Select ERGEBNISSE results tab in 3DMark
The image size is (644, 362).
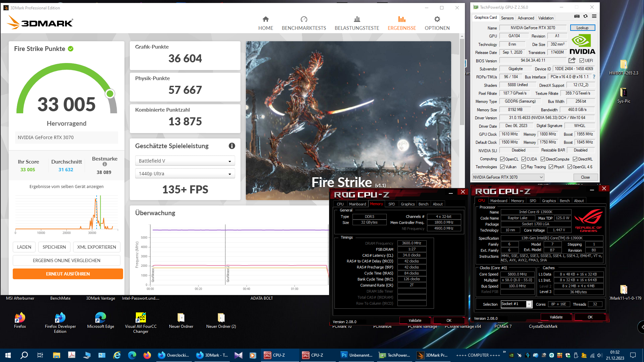402,23
